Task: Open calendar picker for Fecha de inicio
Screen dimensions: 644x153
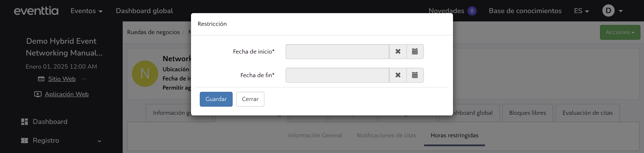Action: (415, 52)
